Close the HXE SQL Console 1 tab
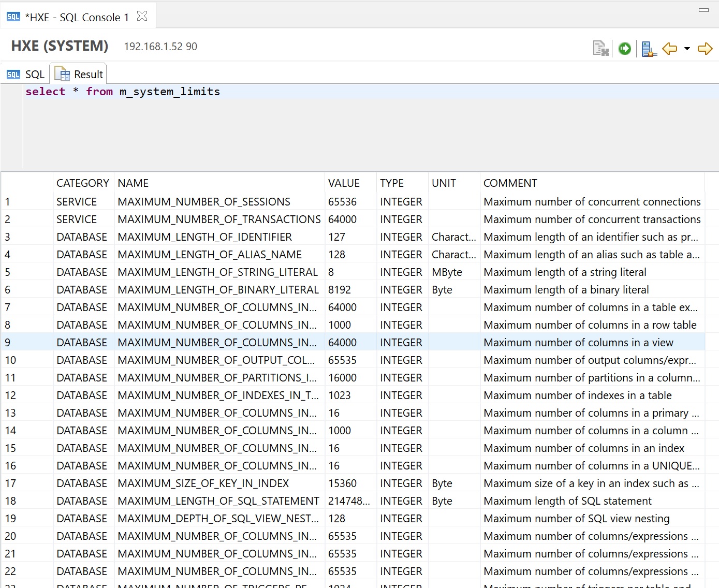 (142, 17)
